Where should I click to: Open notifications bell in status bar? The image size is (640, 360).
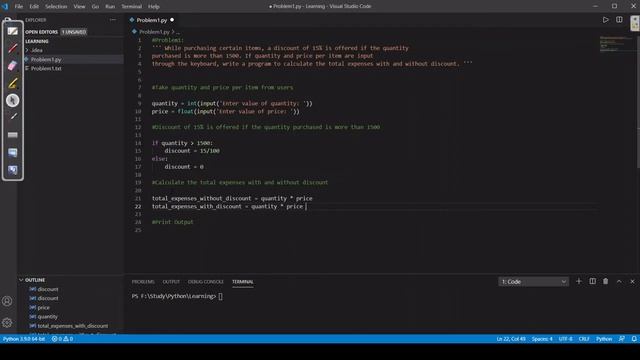634,339
